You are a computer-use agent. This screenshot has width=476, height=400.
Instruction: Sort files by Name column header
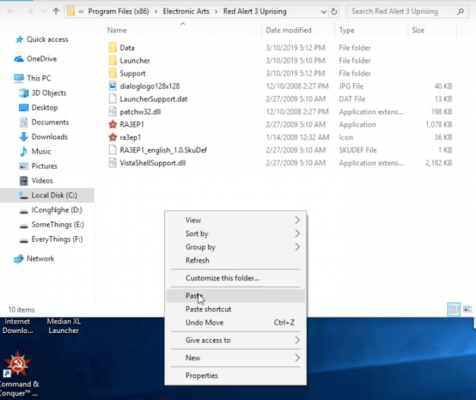coord(117,30)
